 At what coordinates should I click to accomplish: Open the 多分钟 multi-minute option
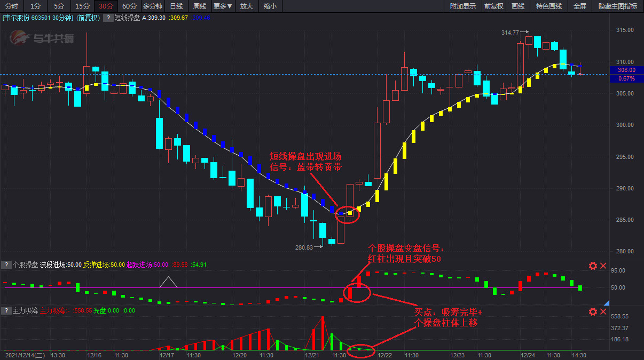[153, 6]
